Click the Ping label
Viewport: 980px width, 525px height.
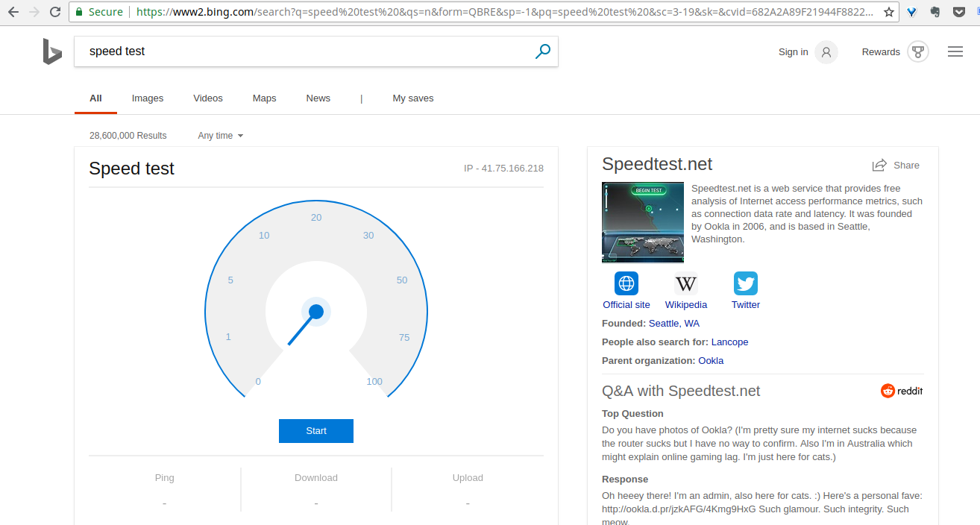[x=164, y=478]
